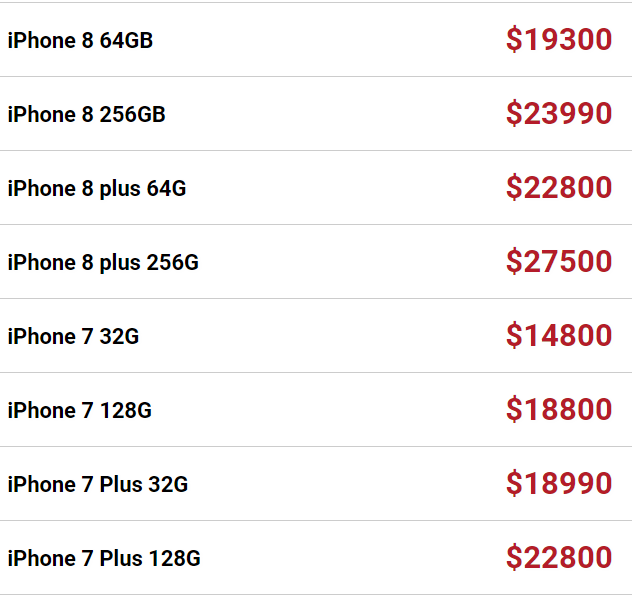Click the $27500 price

559,262
